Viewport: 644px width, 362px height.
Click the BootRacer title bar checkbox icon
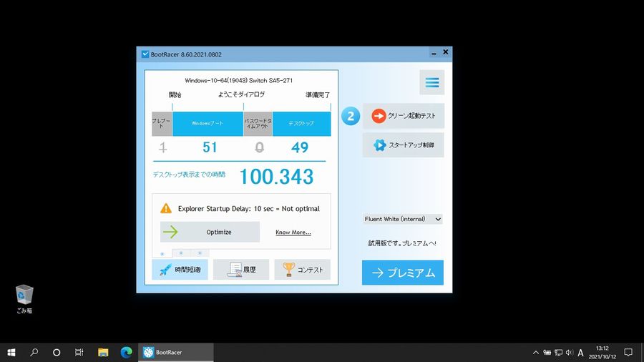145,54
